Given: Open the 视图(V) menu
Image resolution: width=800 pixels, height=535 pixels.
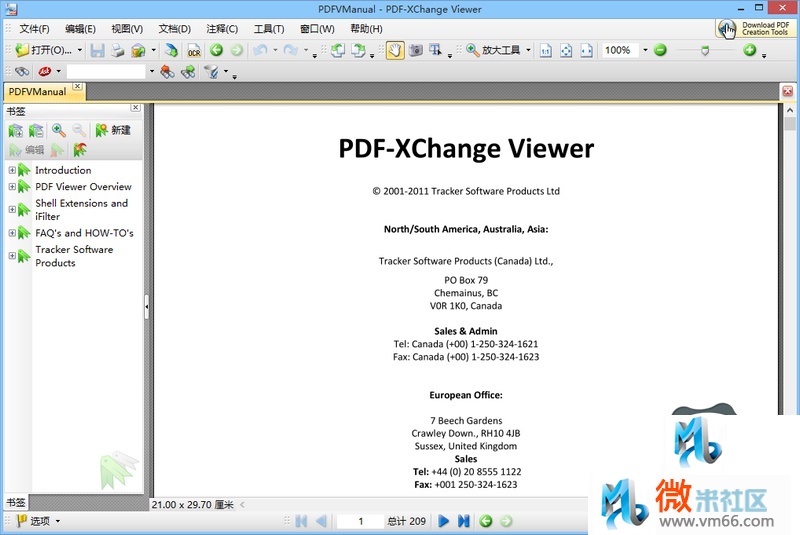Looking at the screenshot, I should [127, 29].
